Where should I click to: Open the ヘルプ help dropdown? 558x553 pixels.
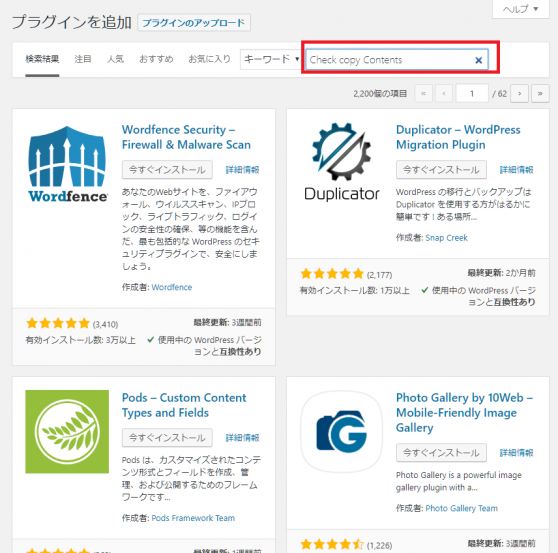tap(520, 9)
